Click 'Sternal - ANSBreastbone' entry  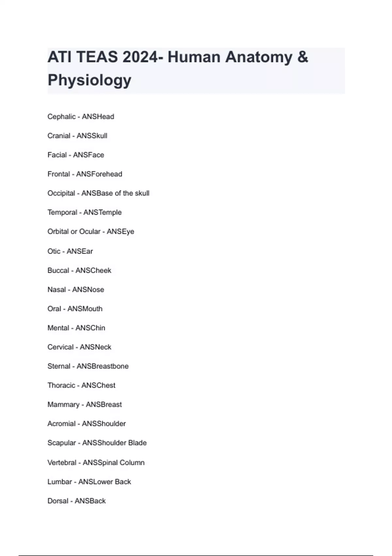[88, 366]
